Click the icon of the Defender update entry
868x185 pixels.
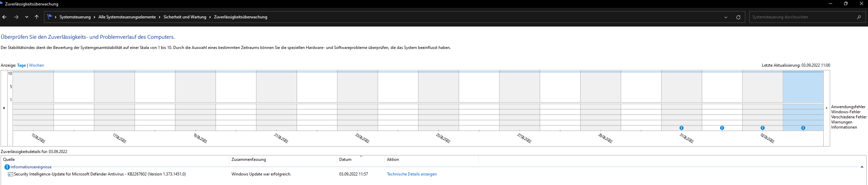(11, 174)
